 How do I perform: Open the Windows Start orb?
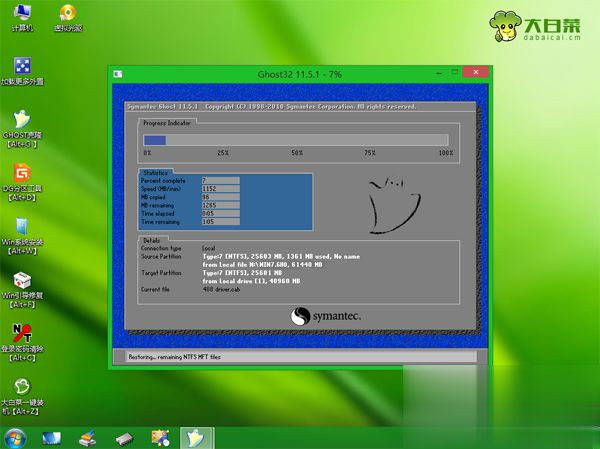[15, 438]
